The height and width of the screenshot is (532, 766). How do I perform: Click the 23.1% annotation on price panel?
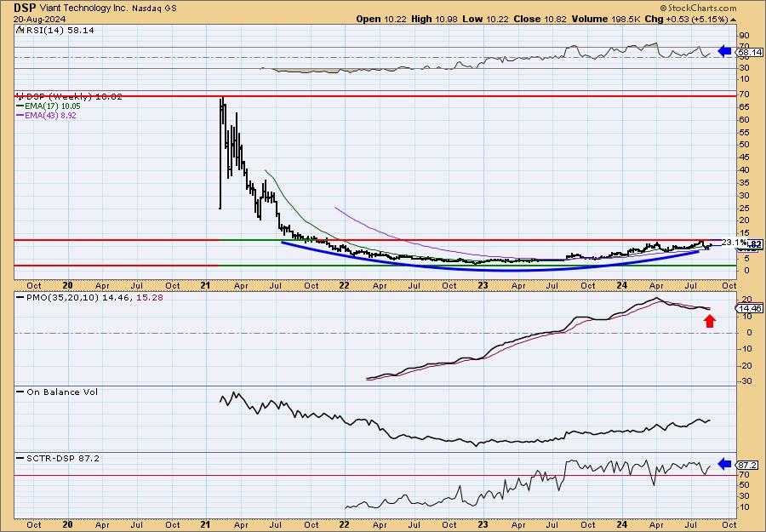pos(735,243)
